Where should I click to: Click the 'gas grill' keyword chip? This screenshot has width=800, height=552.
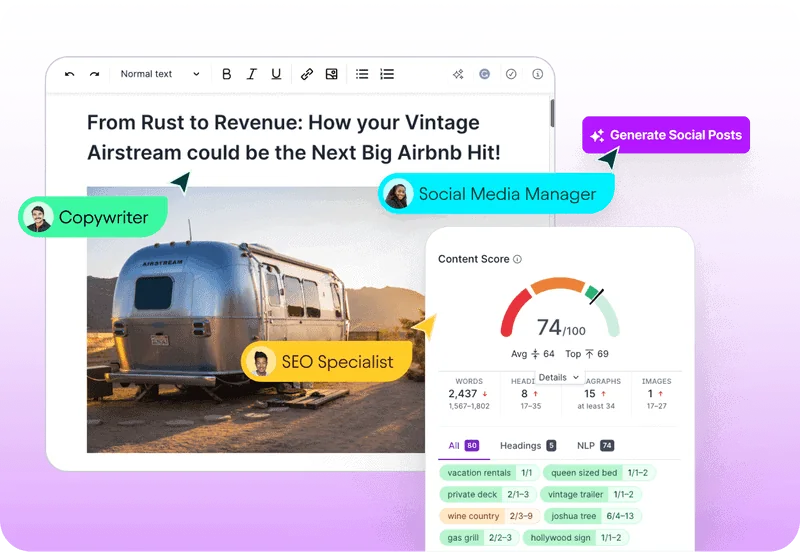tap(479, 538)
